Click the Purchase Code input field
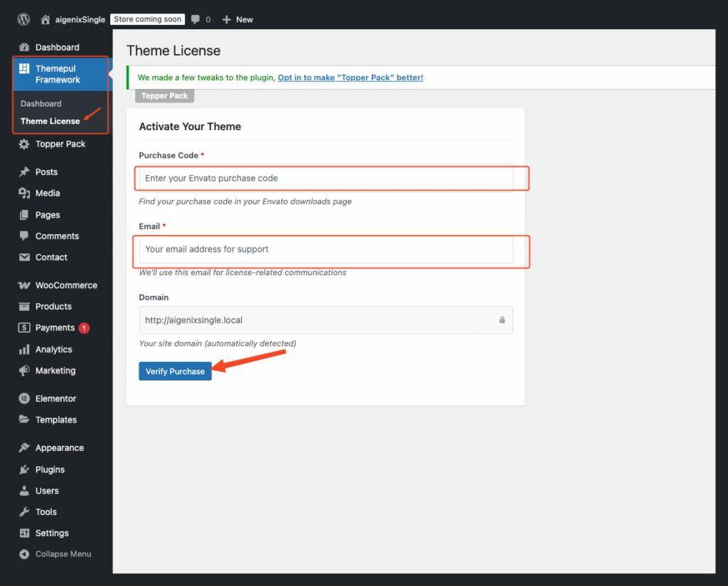Viewport: 728px width, 586px height. [x=326, y=178]
